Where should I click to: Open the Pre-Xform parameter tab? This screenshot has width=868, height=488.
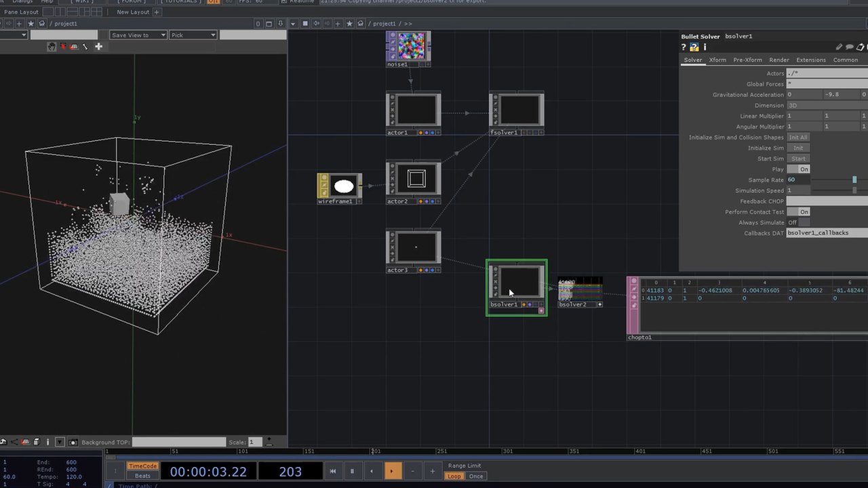point(747,60)
